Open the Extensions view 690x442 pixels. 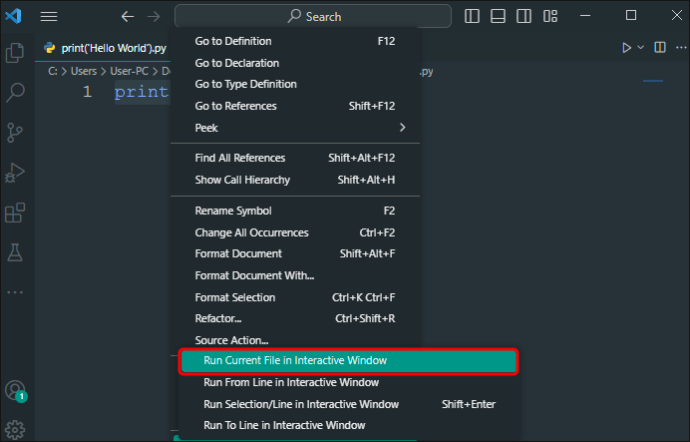point(15,213)
